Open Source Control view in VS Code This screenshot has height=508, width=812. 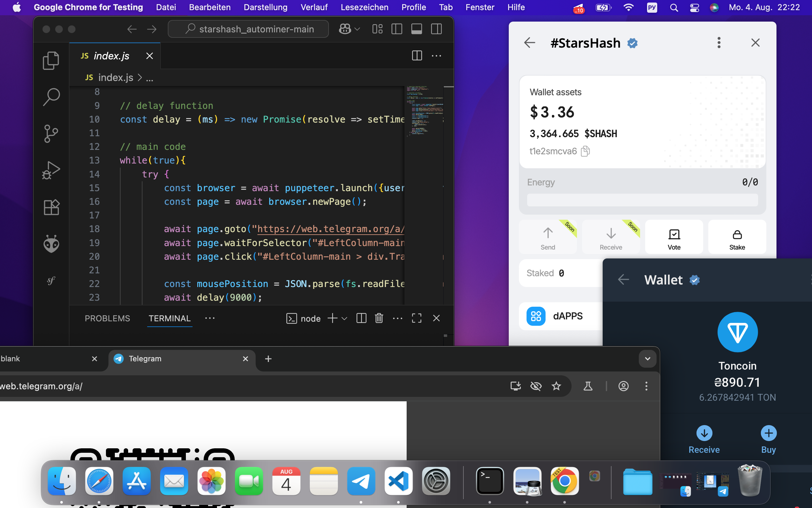[51, 134]
